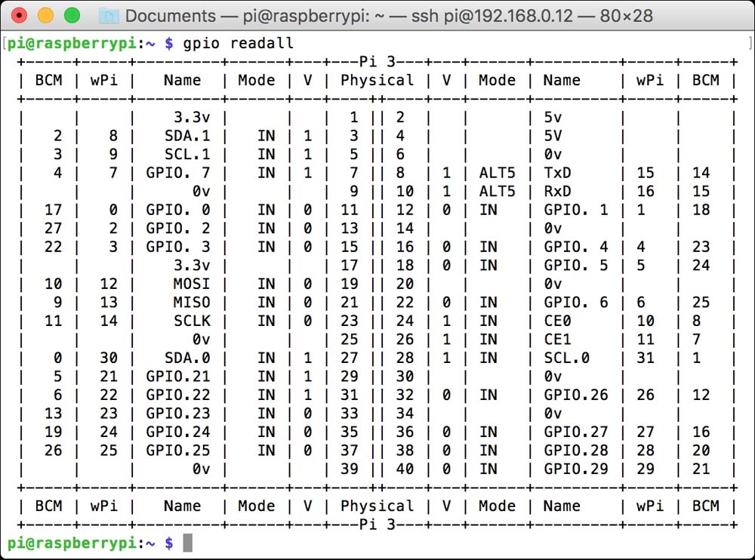Screen dimensions: 755x560
Task: Click the Documents folder icon in title bar
Action: [x=109, y=16]
